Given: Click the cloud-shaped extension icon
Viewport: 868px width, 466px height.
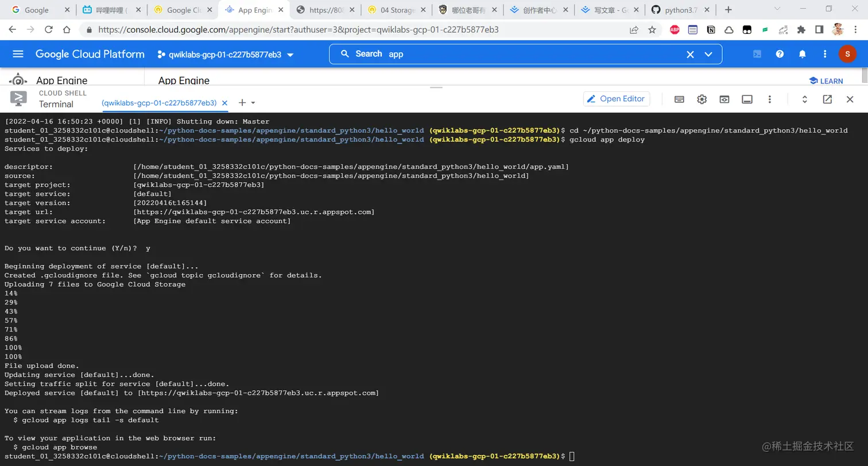Looking at the screenshot, I should pos(728,30).
